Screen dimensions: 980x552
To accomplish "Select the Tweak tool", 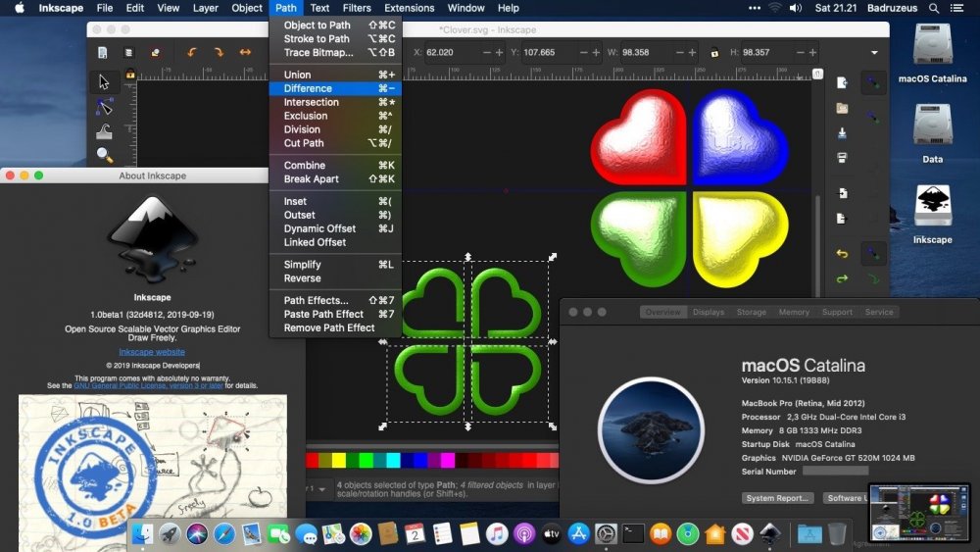I will [104, 131].
